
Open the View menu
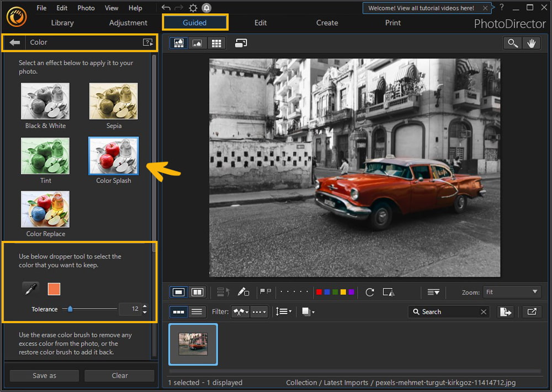click(x=112, y=8)
